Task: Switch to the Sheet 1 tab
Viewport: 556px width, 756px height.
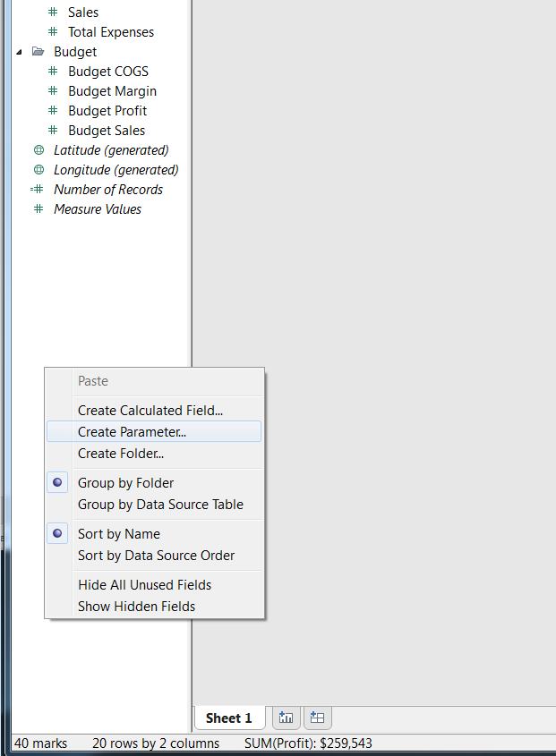Action: [229, 718]
